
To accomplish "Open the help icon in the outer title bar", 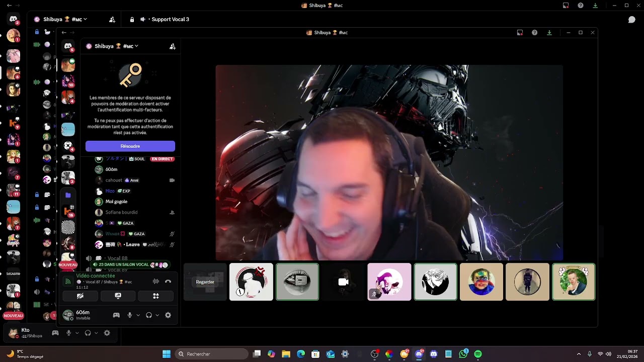I will click(x=581, y=6).
